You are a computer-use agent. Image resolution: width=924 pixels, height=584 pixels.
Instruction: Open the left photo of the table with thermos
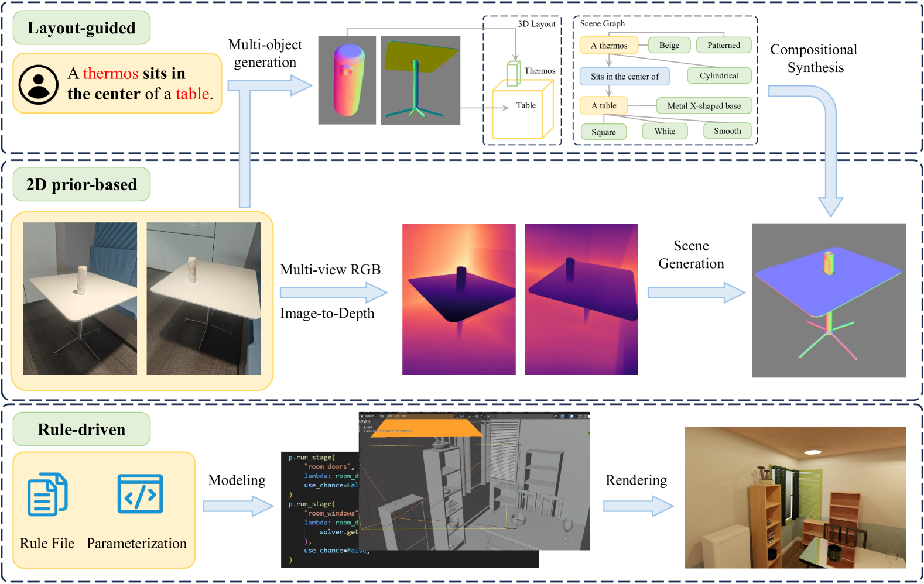(80, 298)
